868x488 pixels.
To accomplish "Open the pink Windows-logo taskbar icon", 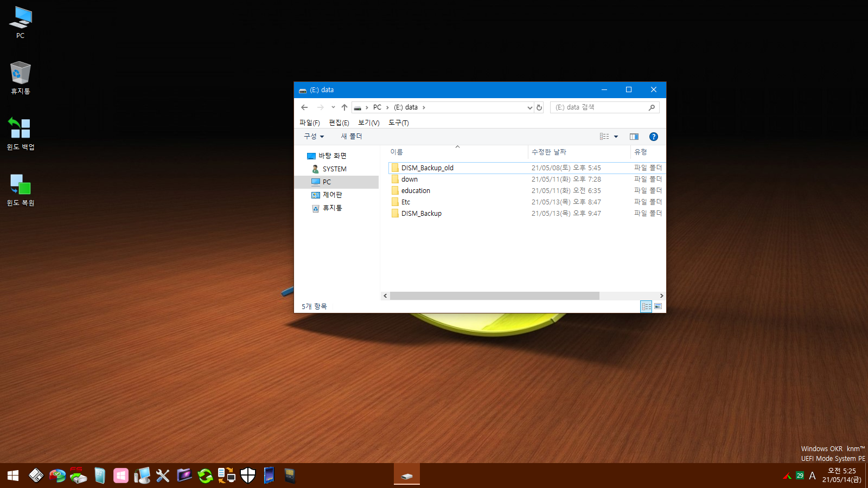I will coord(120,476).
